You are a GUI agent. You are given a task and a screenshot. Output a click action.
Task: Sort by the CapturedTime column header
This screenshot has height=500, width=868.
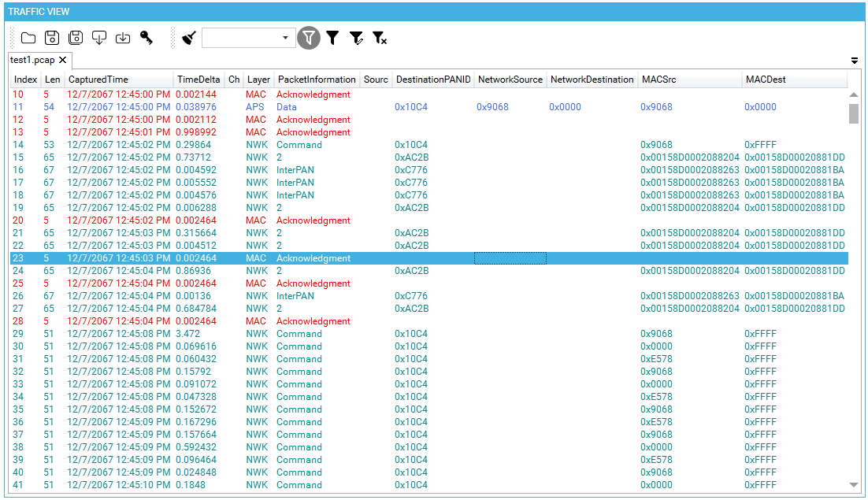119,80
